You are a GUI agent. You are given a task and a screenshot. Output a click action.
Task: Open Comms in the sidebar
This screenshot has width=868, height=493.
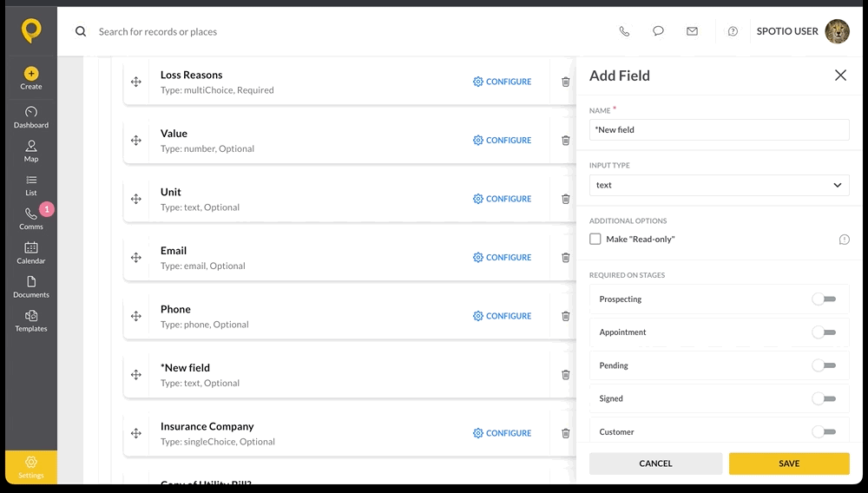coord(31,219)
